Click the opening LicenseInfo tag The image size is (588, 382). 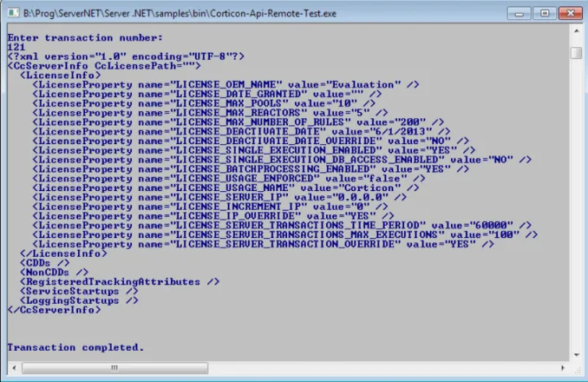[x=61, y=76]
